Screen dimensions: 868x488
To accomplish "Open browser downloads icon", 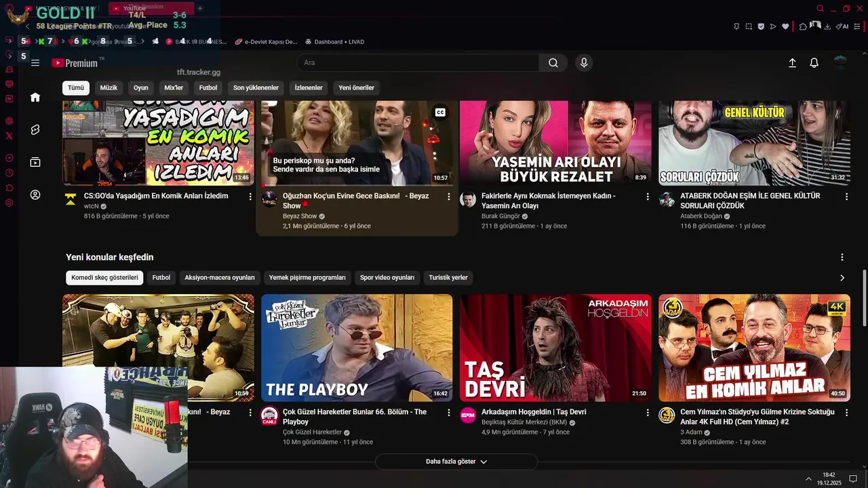I will [827, 26].
